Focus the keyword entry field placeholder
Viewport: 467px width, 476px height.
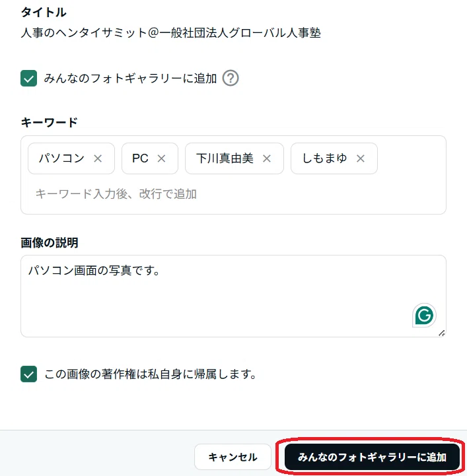coord(116,193)
